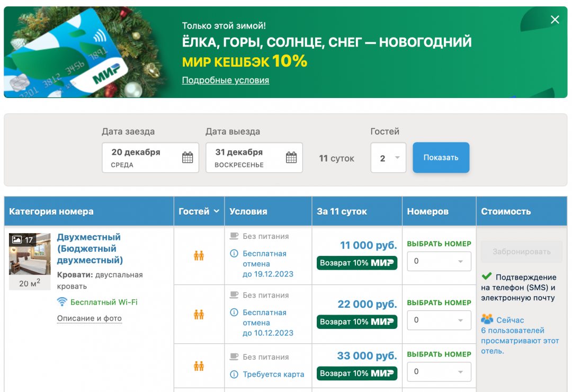The image size is (572, 392).
Task: Open Бесплатная отмена до 19.12.2023 link
Action: 268,264
